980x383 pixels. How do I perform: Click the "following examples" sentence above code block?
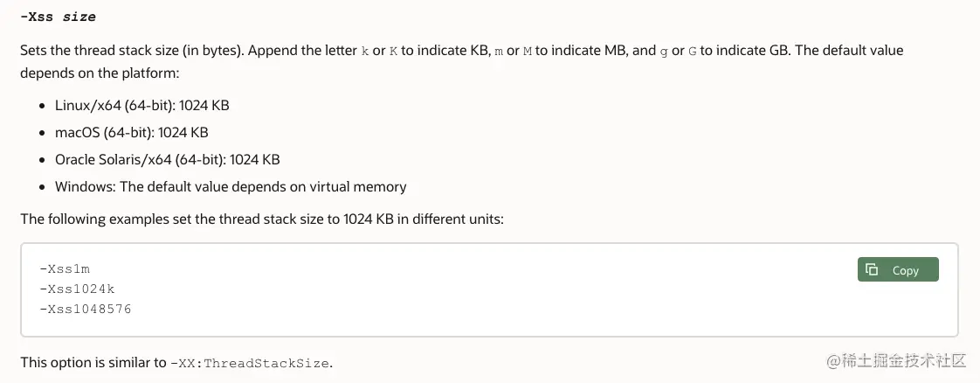click(x=261, y=219)
